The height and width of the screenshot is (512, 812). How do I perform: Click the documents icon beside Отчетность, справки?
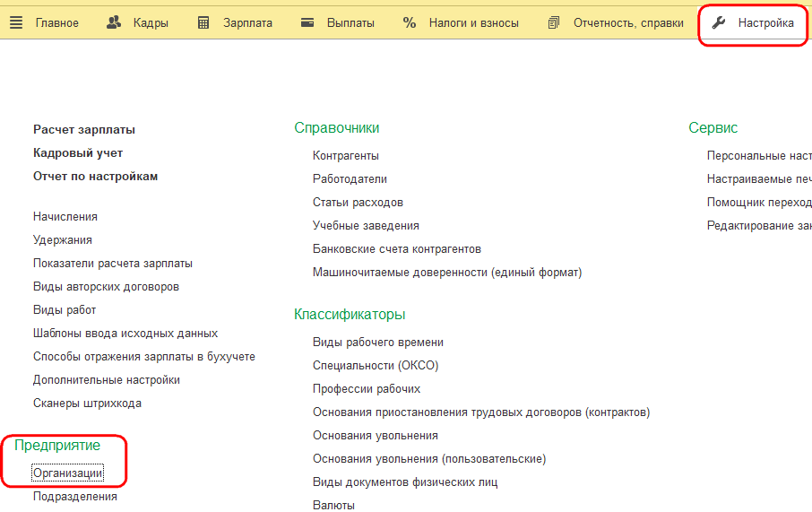[554, 22]
